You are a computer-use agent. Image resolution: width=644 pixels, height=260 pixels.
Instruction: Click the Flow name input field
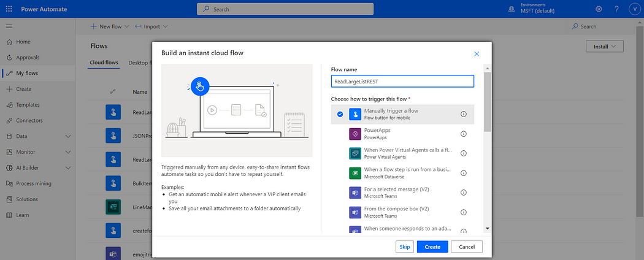pos(402,82)
